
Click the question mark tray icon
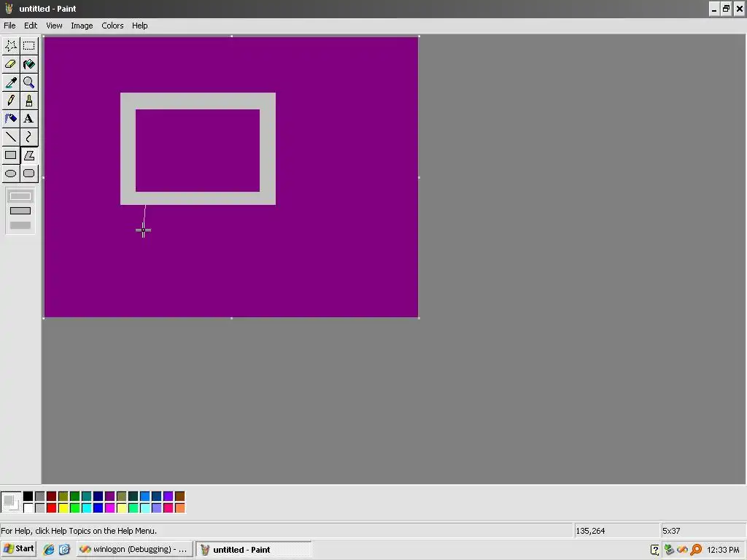pos(655,550)
